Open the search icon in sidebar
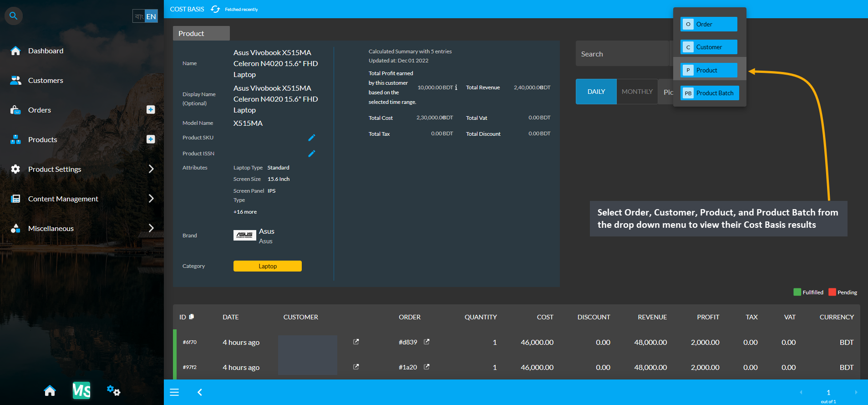The height and width of the screenshot is (405, 868). pos(14,16)
